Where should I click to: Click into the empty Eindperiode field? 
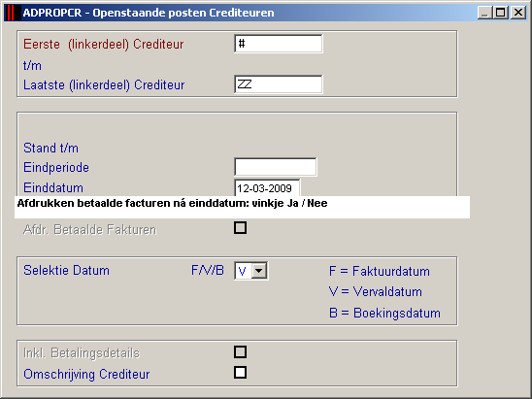[276, 167]
